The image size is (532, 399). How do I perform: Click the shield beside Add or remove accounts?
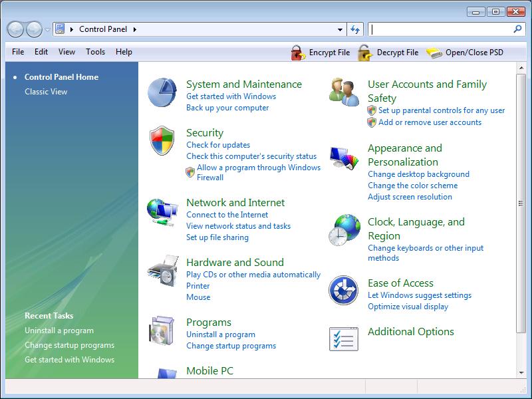[x=372, y=122]
